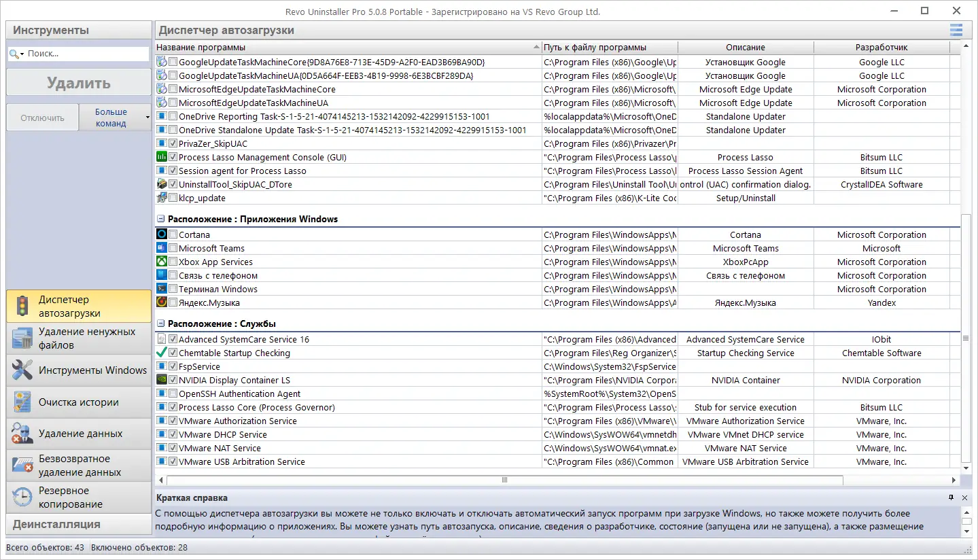Open the view options menu icon above the list
978x560 pixels.
coord(956,30)
